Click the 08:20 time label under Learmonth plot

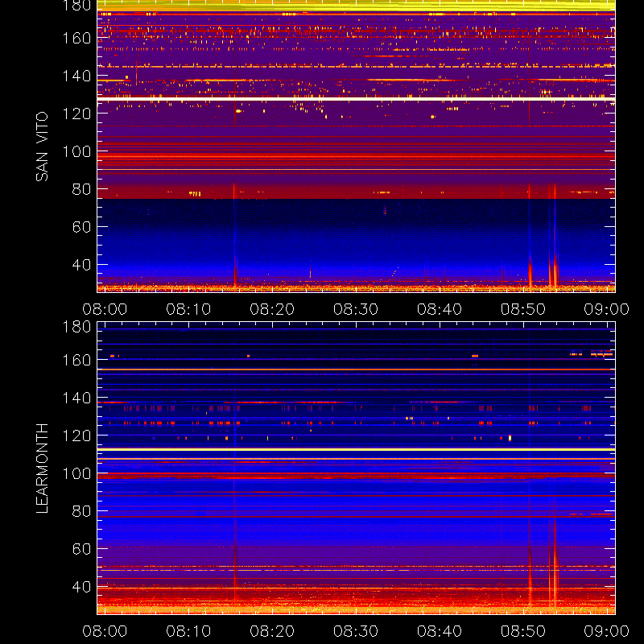pyautogui.click(x=272, y=631)
